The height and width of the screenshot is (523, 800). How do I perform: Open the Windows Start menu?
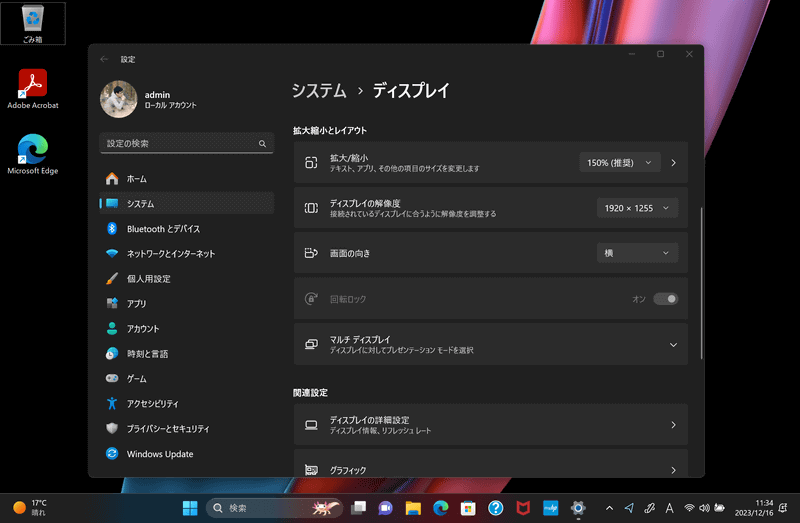[190, 508]
